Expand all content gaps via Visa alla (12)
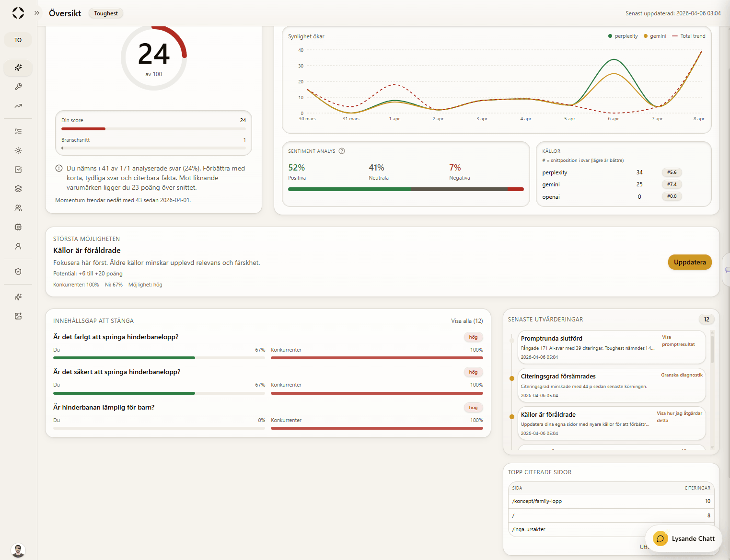 [x=466, y=320]
